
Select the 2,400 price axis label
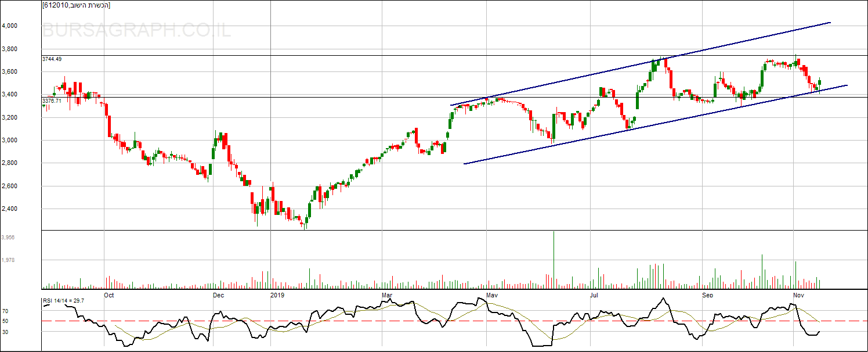point(10,209)
